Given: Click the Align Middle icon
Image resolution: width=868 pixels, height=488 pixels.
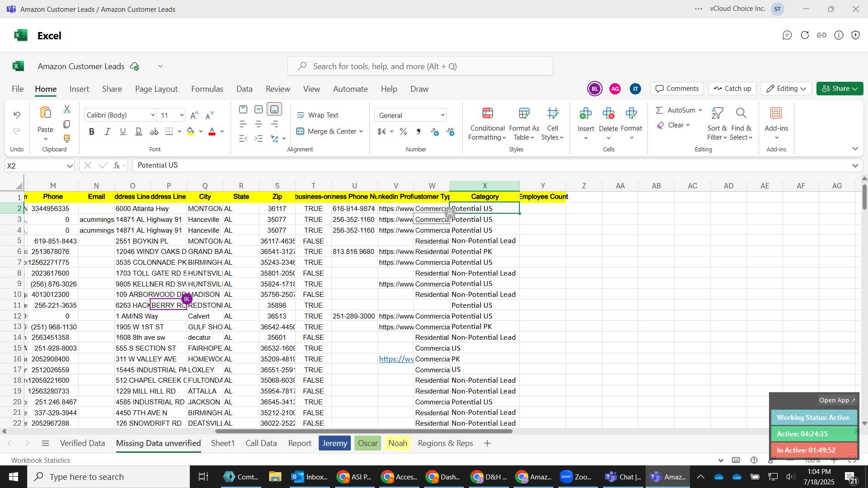Looking at the screenshot, I should pyautogui.click(x=259, y=109).
